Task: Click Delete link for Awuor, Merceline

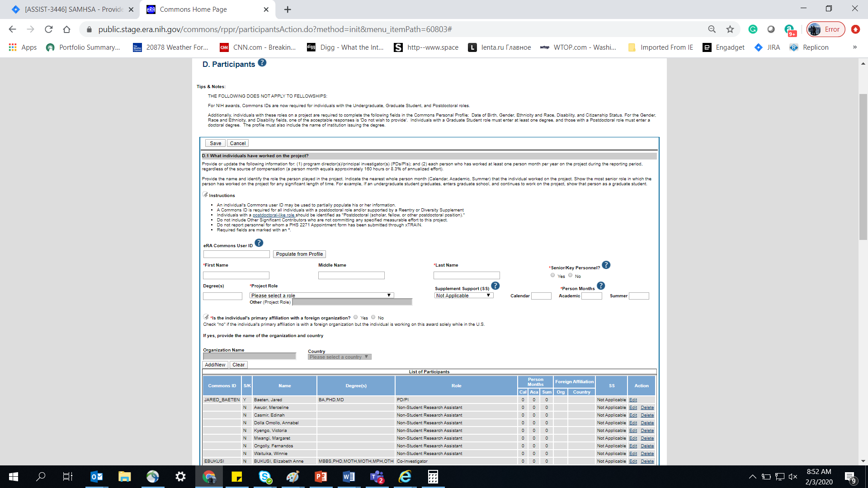Action: (647, 408)
